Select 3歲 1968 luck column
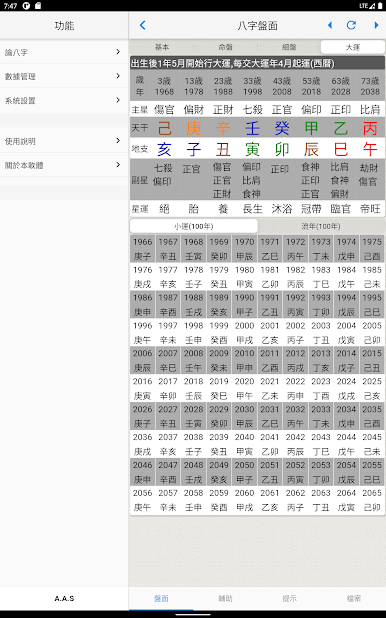 point(164,86)
